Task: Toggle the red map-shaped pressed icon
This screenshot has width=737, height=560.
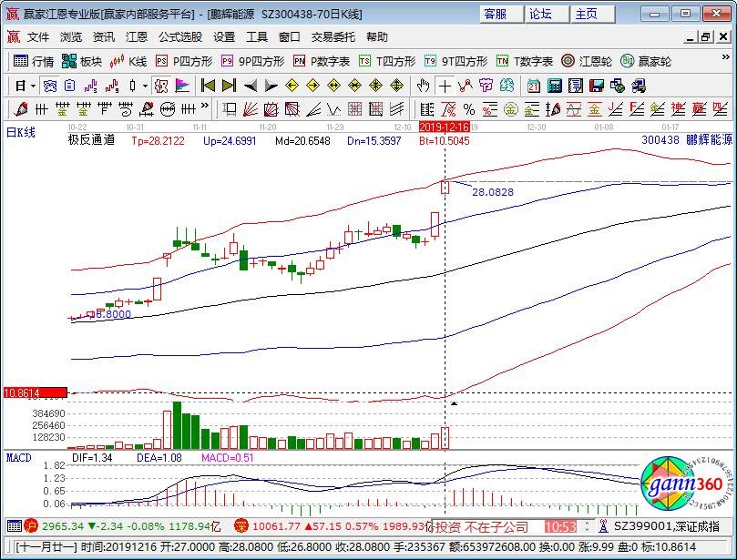Action: (161, 86)
